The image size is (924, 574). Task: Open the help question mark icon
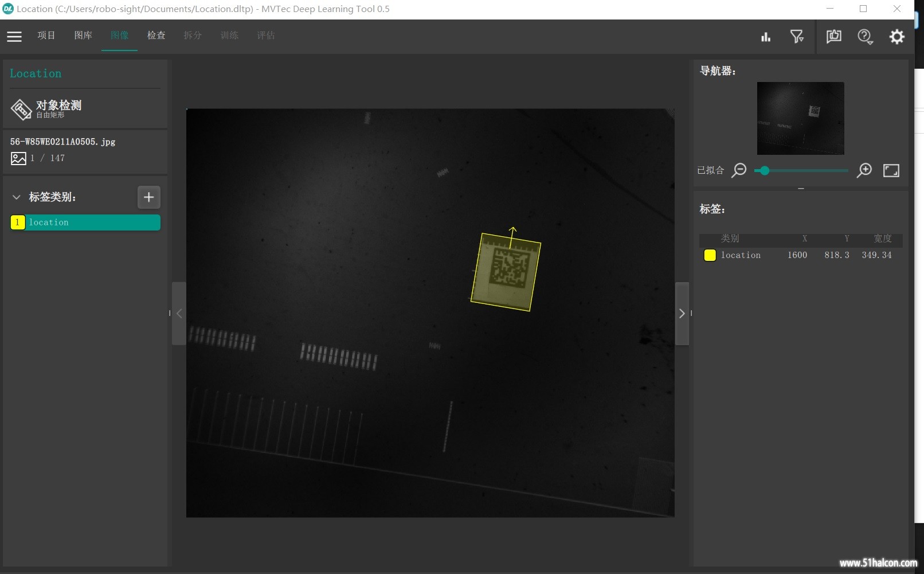(x=865, y=37)
